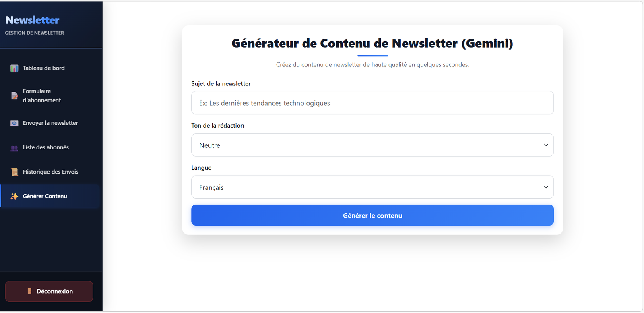The height and width of the screenshot is (313, 644).
Task: Click the Liste des abonnés people icon
Action: 14,147
